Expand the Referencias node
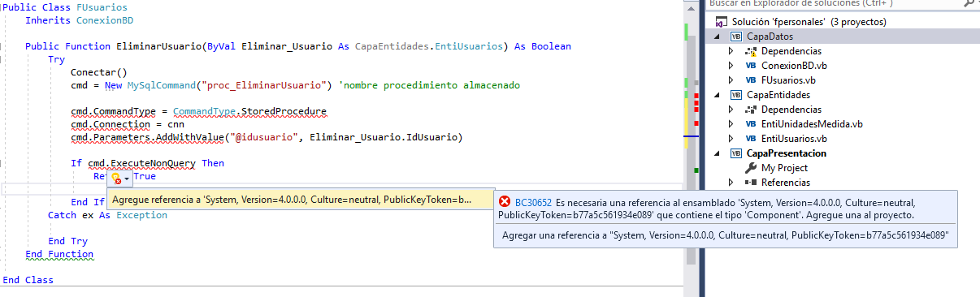 [x=731, y=183]
